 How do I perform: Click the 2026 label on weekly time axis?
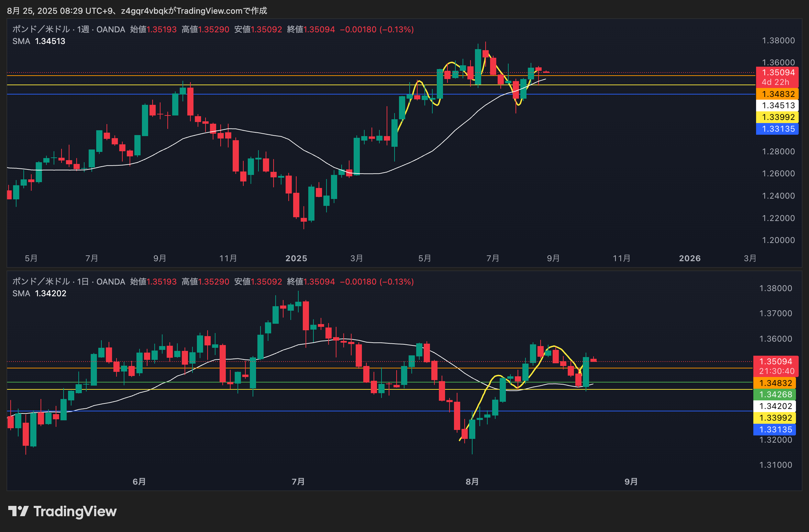[x=690, y=258]
